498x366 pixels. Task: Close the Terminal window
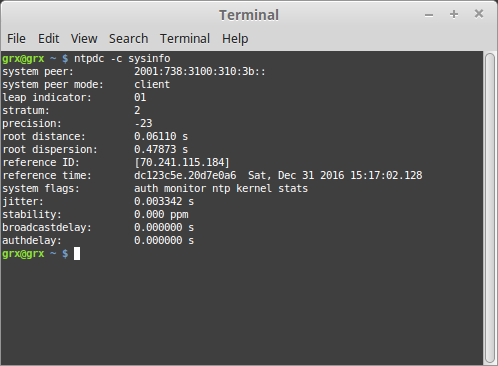click(479, 14)
